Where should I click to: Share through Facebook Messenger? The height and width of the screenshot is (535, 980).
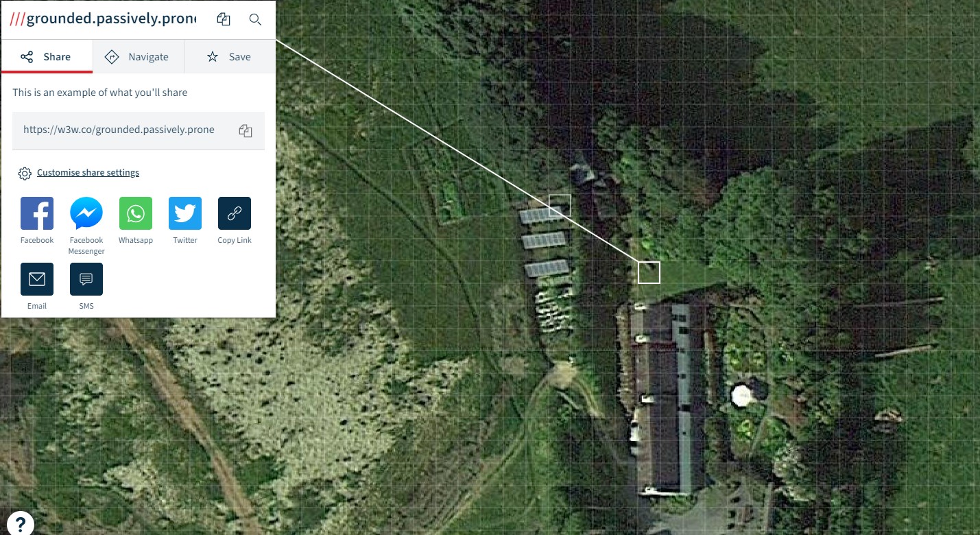86,213
